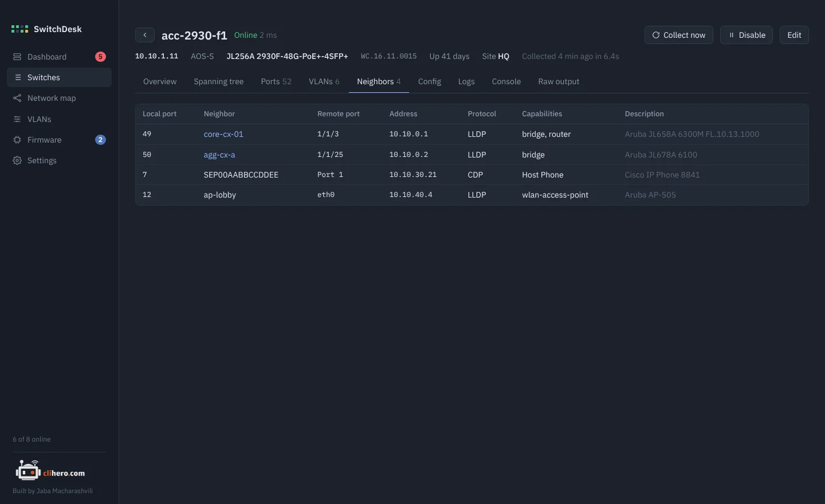Screen dimensions: 825x504
Task: Click the Dashboard red badge showing 5
Action: [x=100, y=57]
